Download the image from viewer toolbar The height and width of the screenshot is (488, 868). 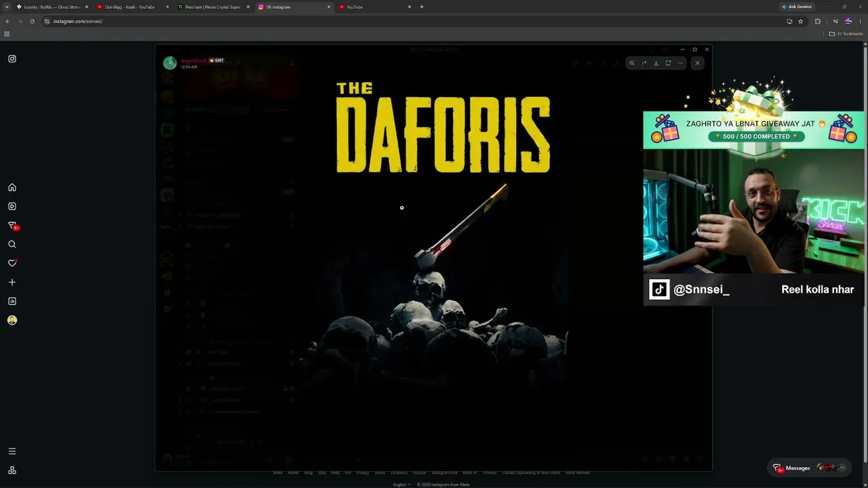(x=656, y=63)
